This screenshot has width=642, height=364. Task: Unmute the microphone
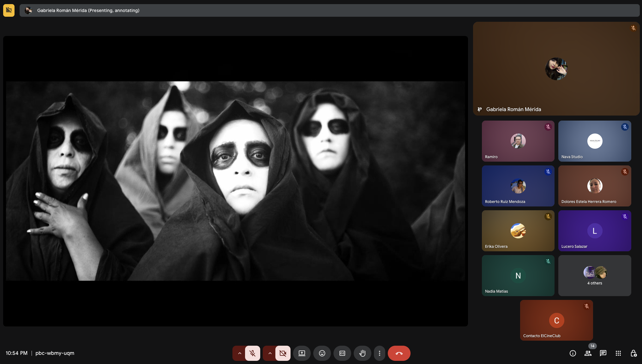coord(252,353)
